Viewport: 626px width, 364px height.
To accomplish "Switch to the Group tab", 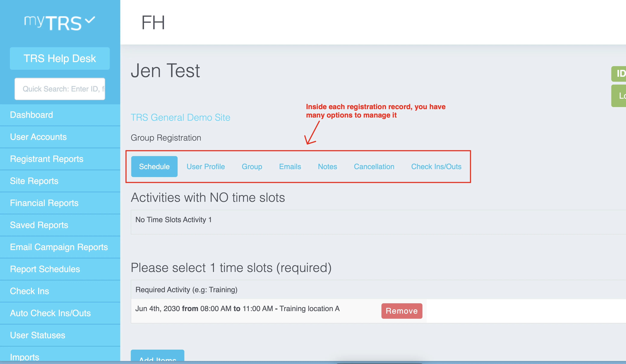I will [252, 167].
